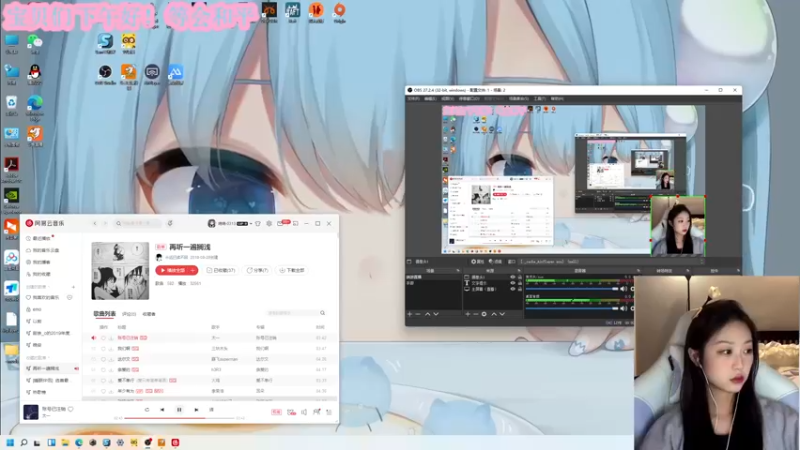Seek using the song progress bar

pyautogui.click(x=180, y=418)
